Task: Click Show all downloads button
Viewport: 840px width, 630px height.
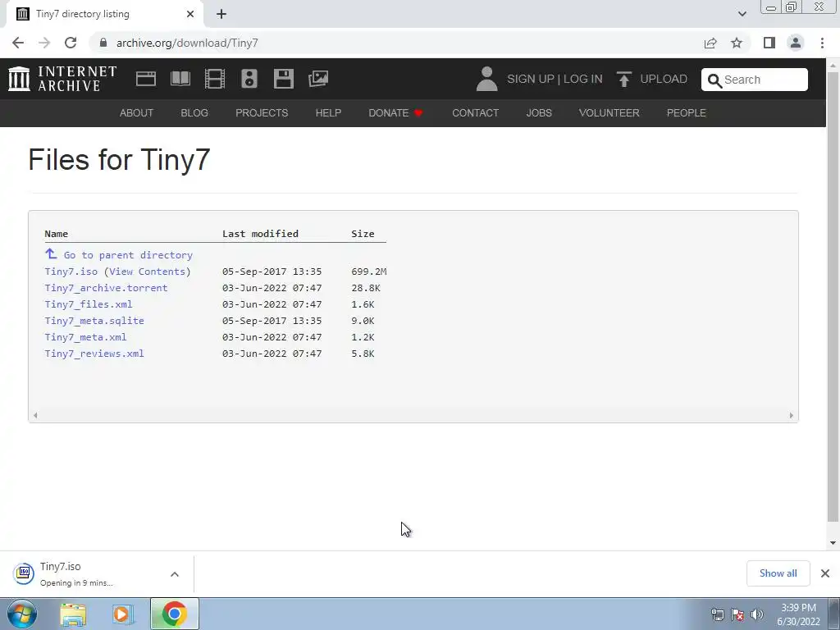Action: tap(778, 573)
